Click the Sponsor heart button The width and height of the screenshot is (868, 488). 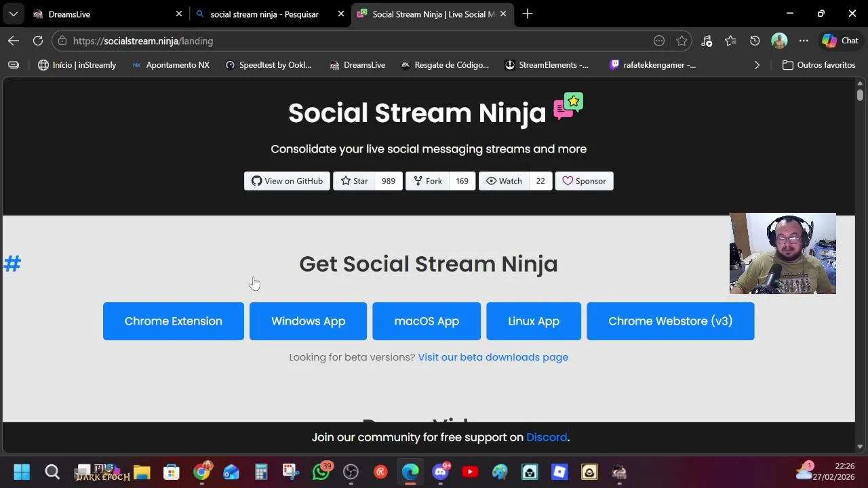[x=584, y=181]
